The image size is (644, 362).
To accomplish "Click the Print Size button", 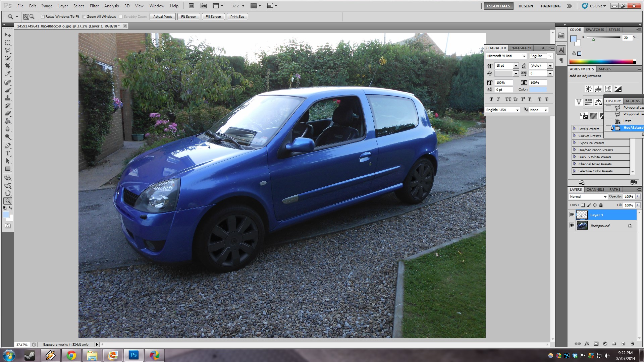I will coord(237,17).
